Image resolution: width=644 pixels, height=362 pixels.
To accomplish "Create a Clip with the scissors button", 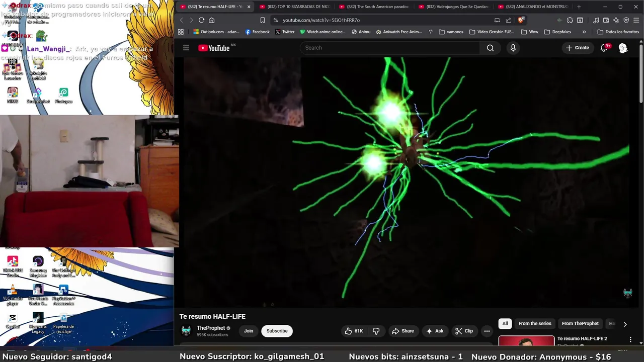I will click(464, 331).
